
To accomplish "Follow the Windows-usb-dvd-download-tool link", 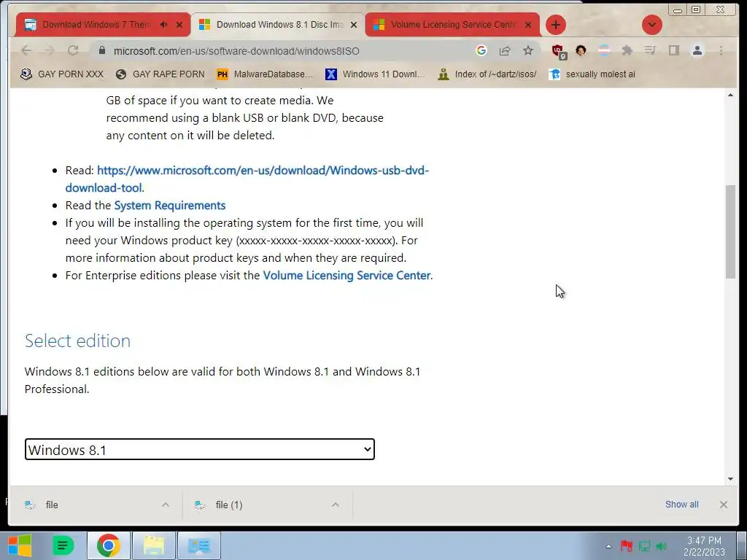I will tap(247, 179).
